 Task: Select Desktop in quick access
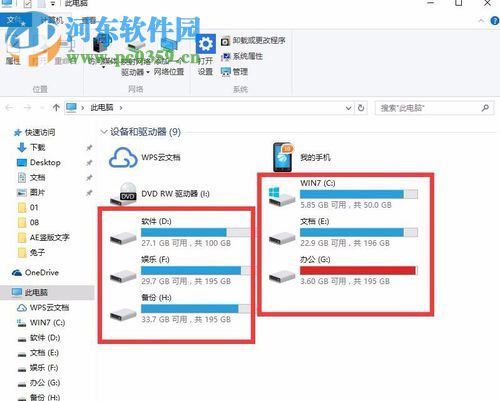pos(39,162)
